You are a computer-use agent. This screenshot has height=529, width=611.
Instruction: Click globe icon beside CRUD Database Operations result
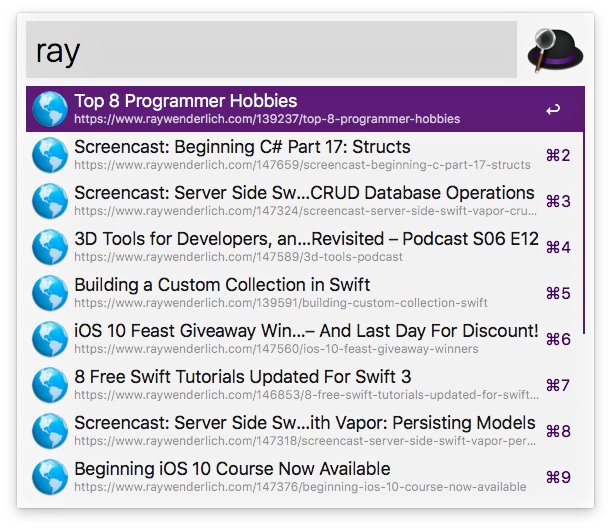pos(49,201)
